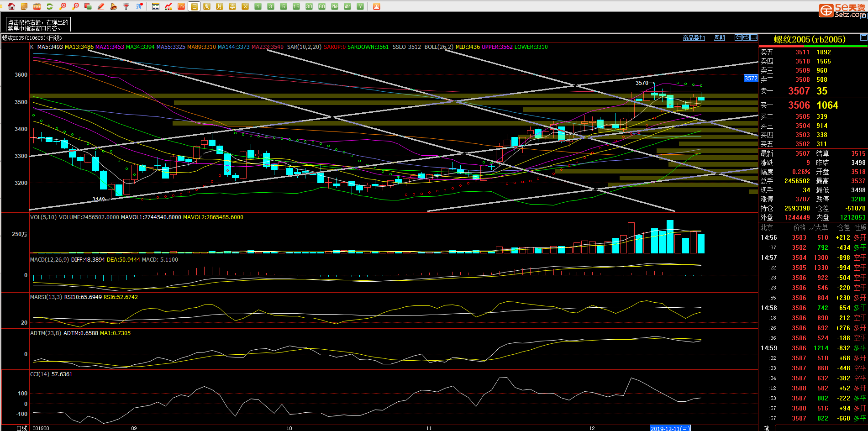Image resolution: width=868 pixels, height=431 pixels.
Task: Click the 持仓 value 2593398
Action: point(797,208)
